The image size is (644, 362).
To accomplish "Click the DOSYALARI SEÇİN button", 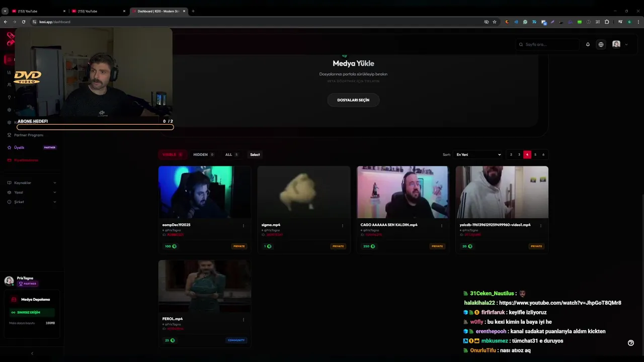I will [353, 100].
